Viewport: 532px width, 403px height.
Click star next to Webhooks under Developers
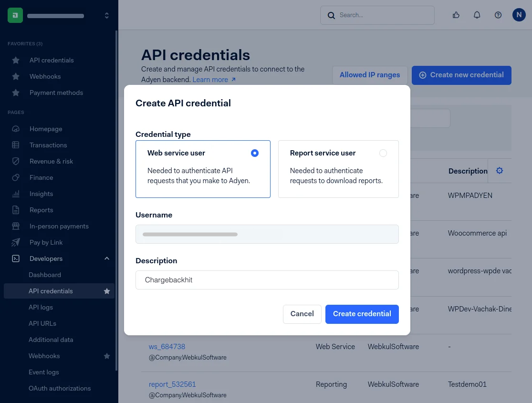pyautogui.click(x=107, y=356)
